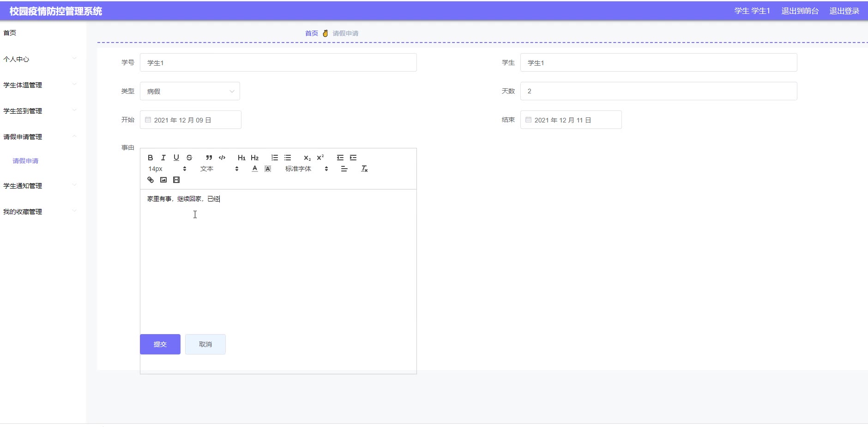Create a bulleted list in the editor

coord(288,158)
